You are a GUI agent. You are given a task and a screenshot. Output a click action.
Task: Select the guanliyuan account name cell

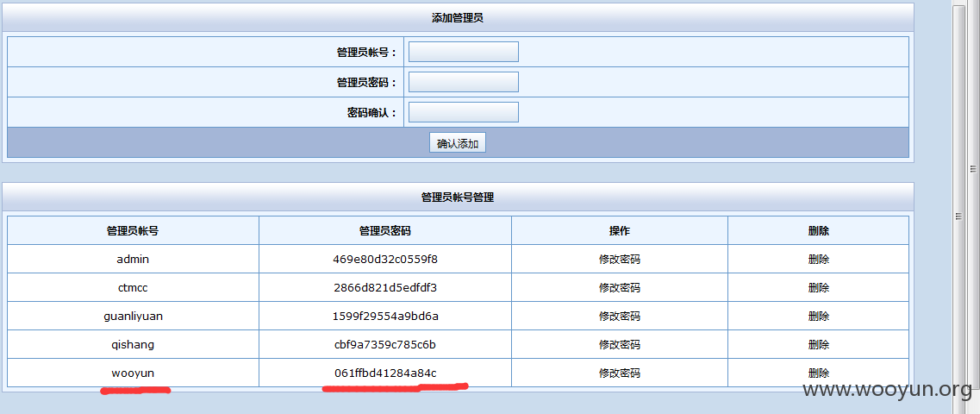pos(133,316)
